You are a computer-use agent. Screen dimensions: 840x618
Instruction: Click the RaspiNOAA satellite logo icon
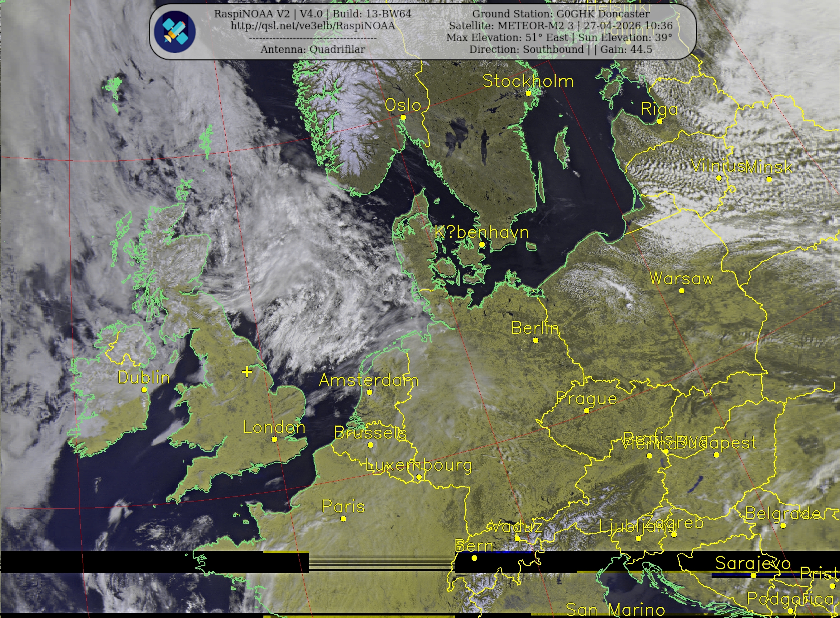tap(175, 31)
